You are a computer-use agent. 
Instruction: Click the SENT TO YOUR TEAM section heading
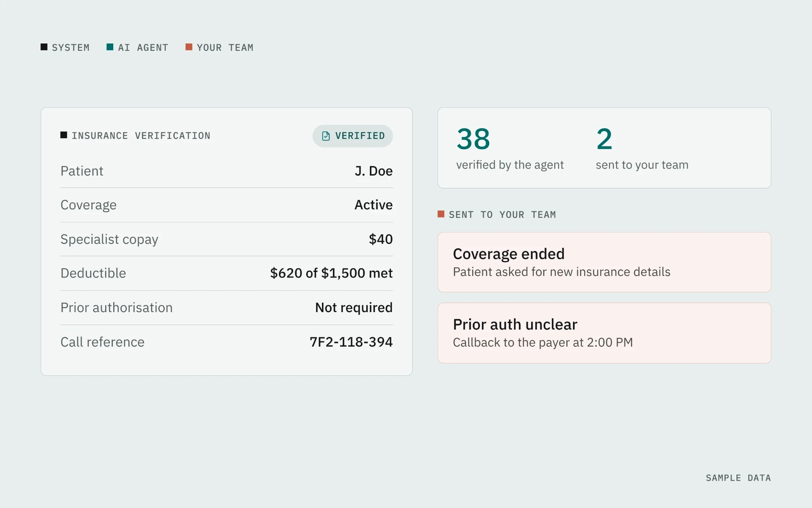click(x=502, y=215)
